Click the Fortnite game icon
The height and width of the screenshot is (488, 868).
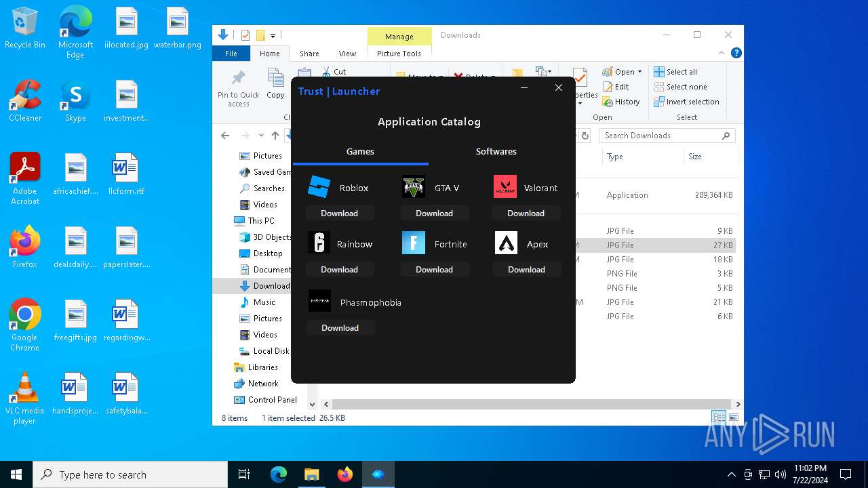(x=414, y=243)
